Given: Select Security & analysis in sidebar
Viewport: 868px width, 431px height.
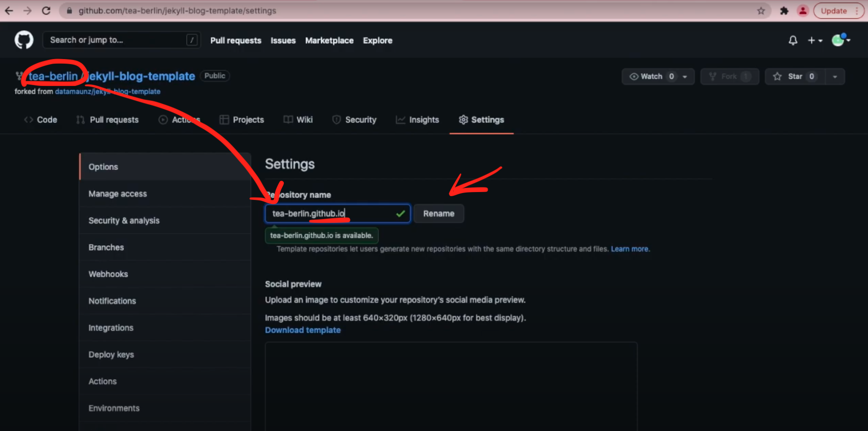Looking at the screenshot, I should point(165,221).
